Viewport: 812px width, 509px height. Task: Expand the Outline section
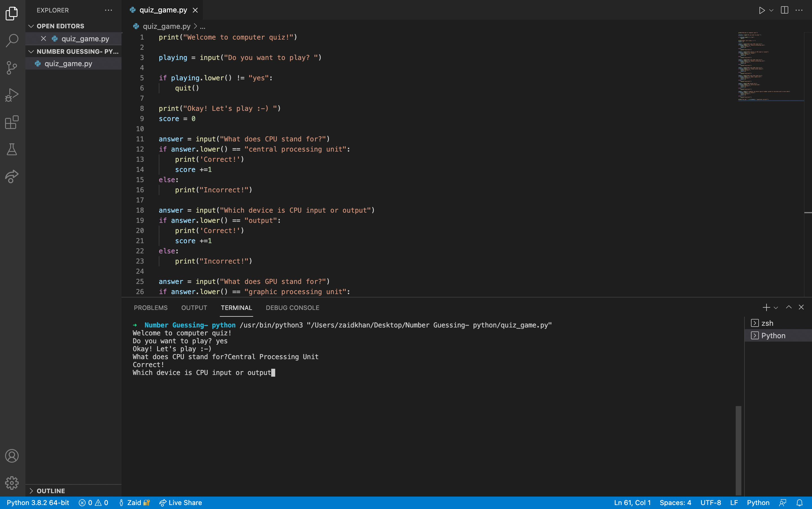pyautogui.click(x=31, y=491)
